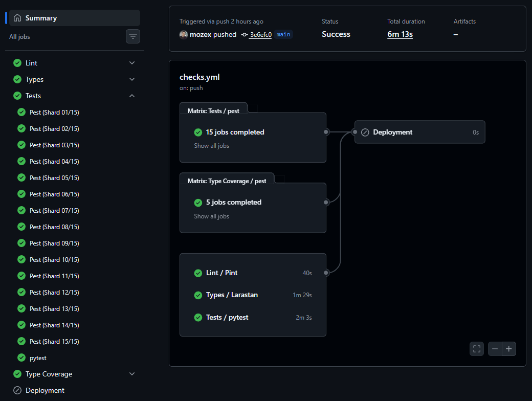This screenshot has width=532, height=401.
Task: Collapse Lint group with its chevron
Action: click(132, 63)
